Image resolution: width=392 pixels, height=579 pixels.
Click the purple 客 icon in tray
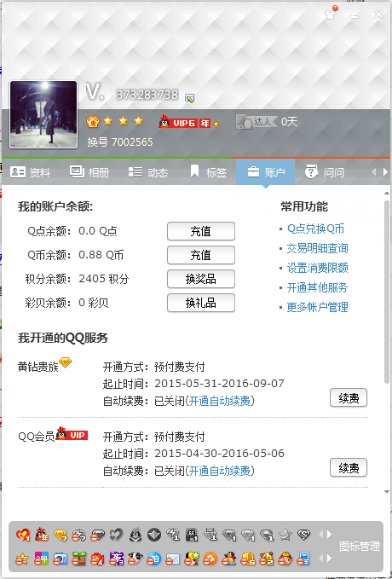click(117, 559)
